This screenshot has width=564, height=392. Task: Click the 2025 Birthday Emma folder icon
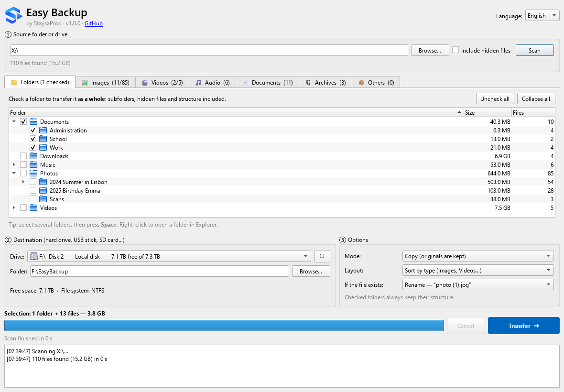(43, 191)
